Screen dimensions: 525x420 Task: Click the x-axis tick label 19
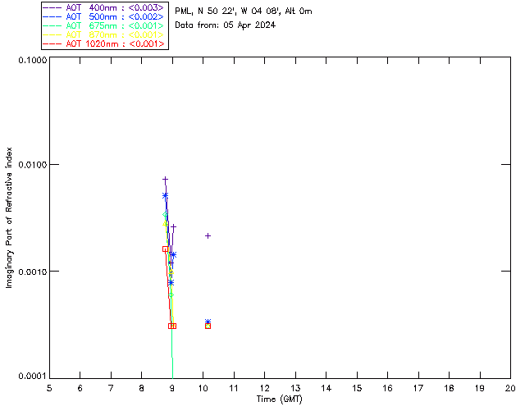point(480,388)
